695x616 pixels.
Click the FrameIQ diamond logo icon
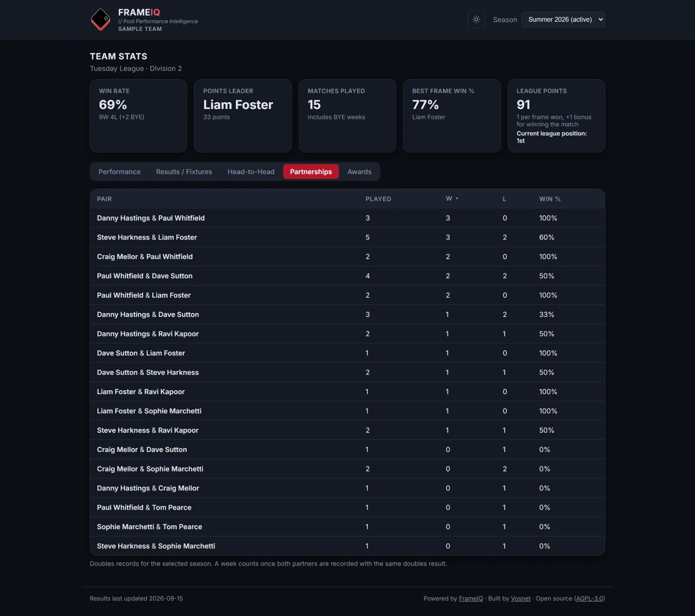tap(101, 20)
